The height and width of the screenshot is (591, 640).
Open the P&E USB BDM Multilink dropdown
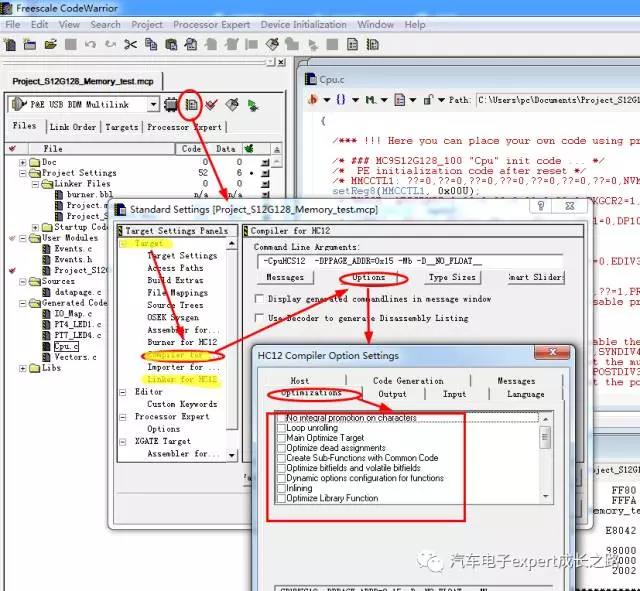(152, 104)
